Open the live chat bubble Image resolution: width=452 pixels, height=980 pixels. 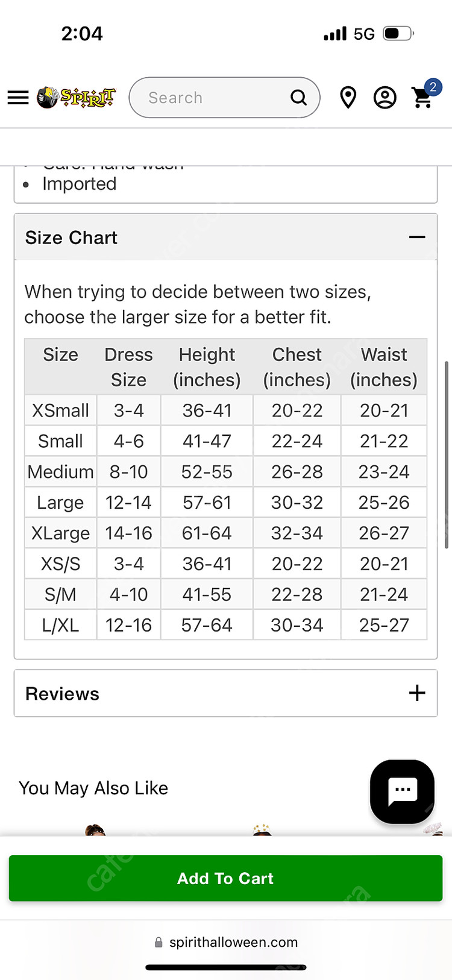click(x=402, y=791)
